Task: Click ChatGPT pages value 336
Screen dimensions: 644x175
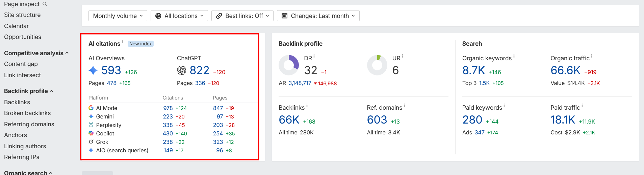Action: coord(200,83)
